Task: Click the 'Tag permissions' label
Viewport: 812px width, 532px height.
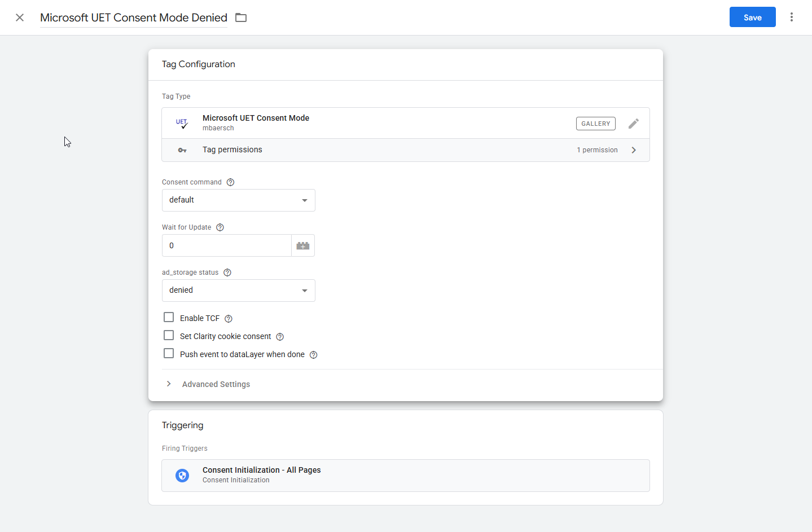Action: pos(232,150)
